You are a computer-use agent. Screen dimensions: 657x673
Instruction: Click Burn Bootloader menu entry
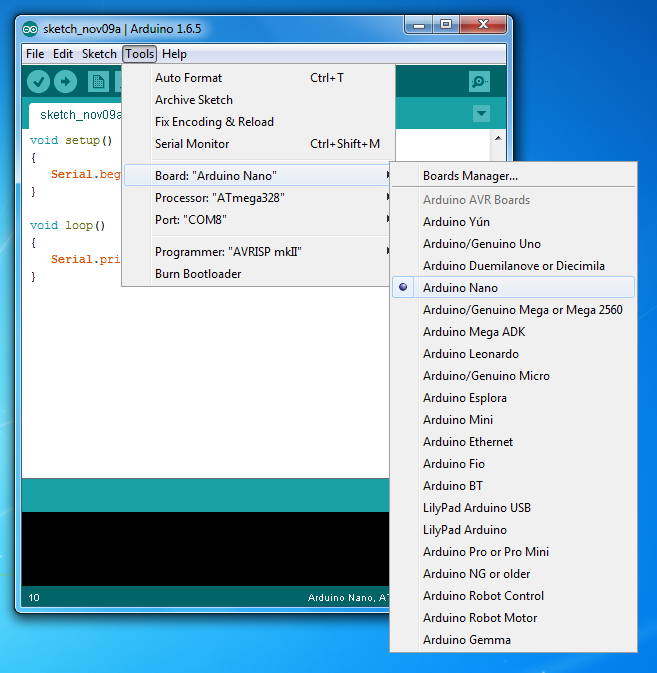[x=257, y=274]
